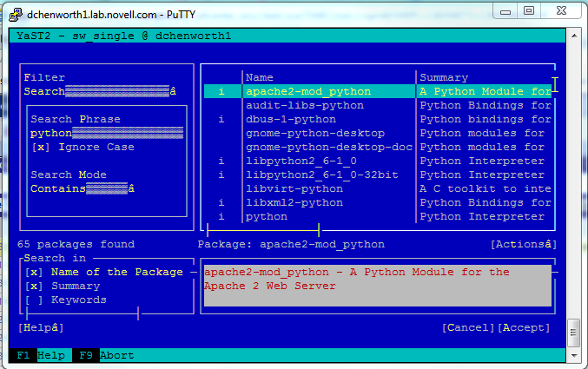Screen dimensions: 588x369
Task: Select libxml2-python package row
Action: coord(378,202)
